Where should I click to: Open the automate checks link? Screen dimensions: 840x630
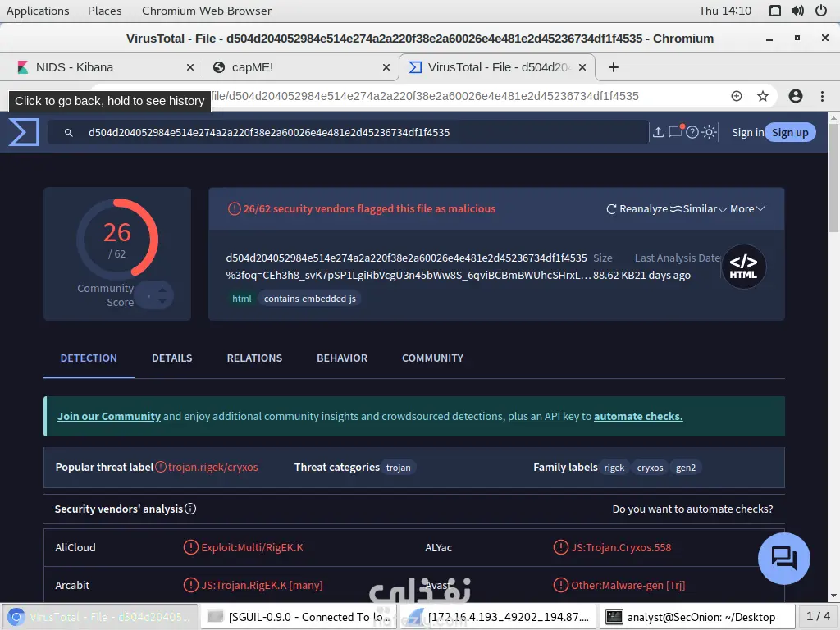point(638,416)
